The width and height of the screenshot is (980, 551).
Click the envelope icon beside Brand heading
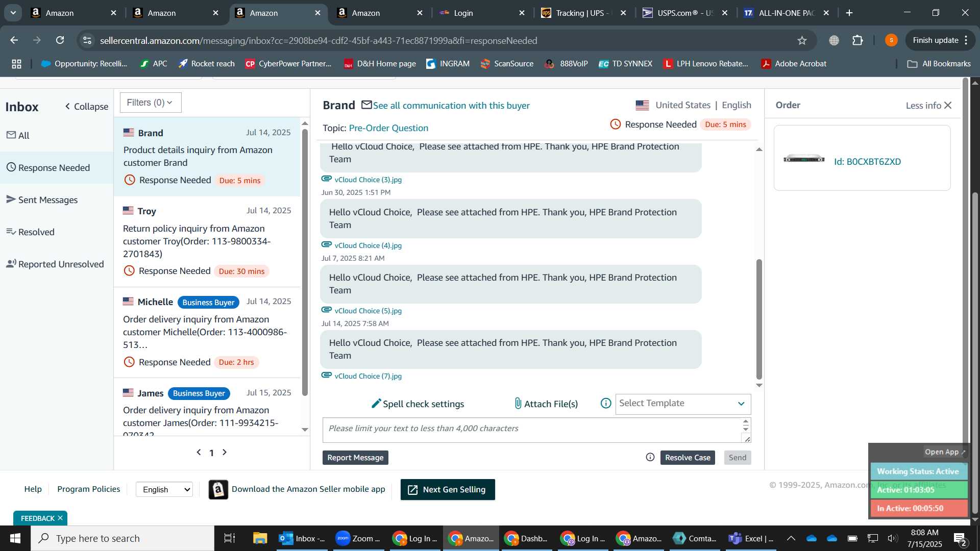366,105
